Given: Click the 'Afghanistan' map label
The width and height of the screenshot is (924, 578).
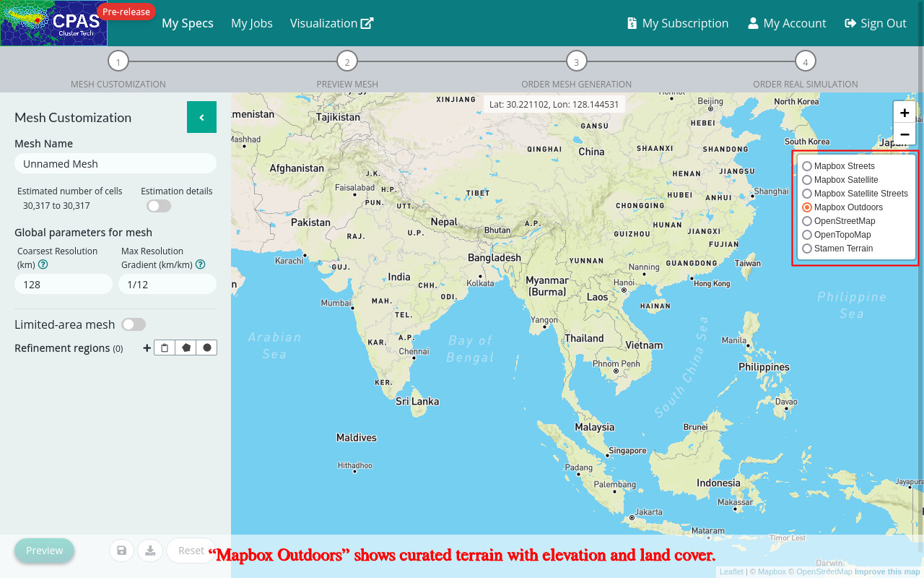Looking at the screenshot, I should pyautogui.click(x=297, y=168).
